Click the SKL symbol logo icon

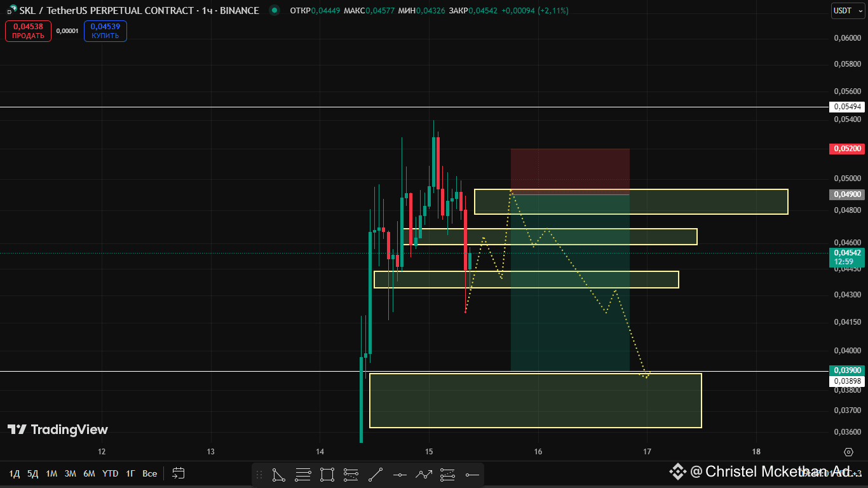11,11
